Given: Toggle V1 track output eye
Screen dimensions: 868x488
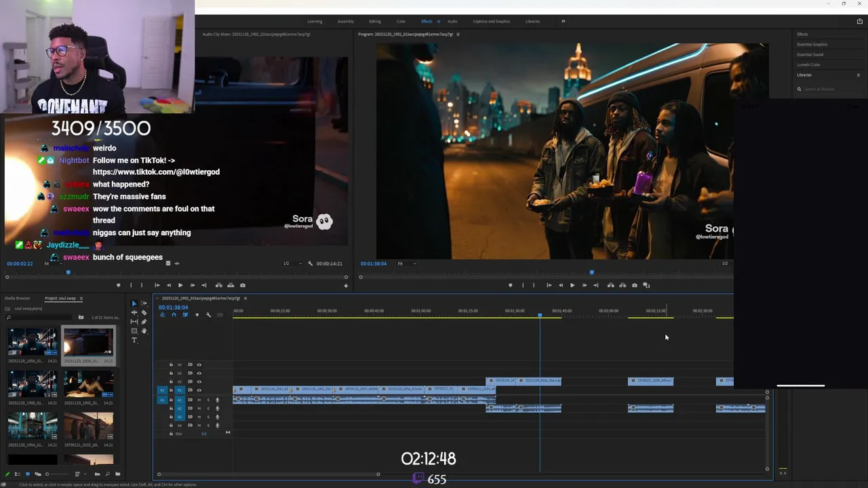Looking at the screenshot, I should [x=199, y=390].
